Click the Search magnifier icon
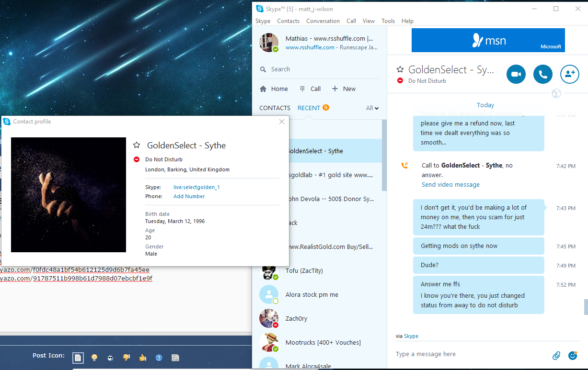The image size is (588, 370). (x=263, y=69)
